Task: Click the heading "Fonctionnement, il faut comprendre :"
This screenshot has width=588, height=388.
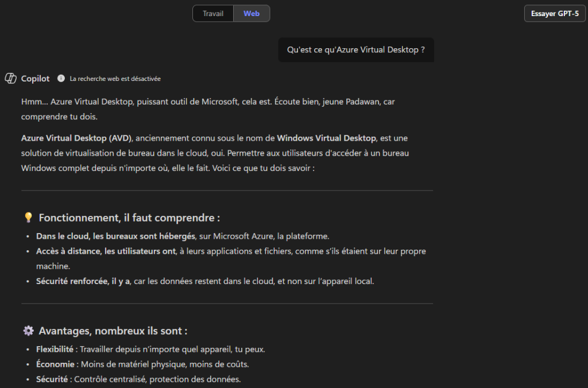Action: [129, 218]
